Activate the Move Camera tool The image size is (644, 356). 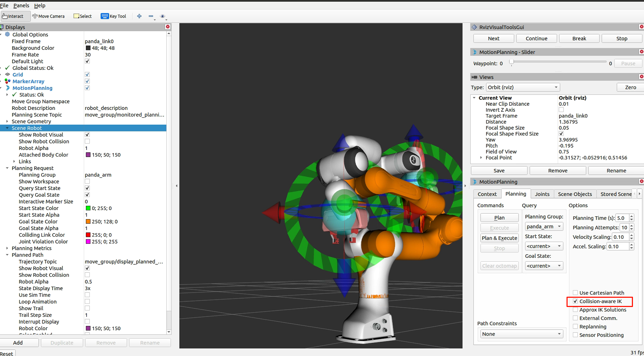click(x=48, y=16)
